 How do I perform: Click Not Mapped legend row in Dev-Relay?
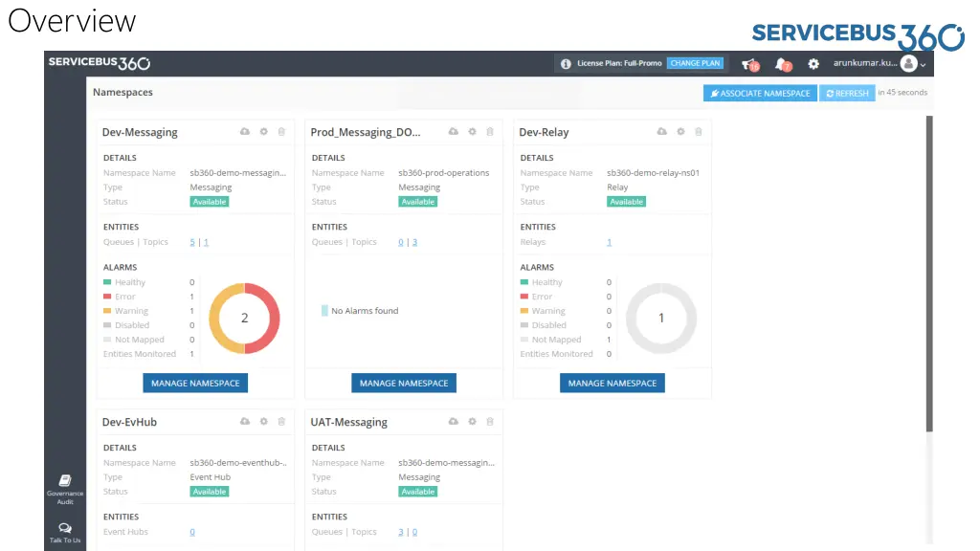[566, 340]
